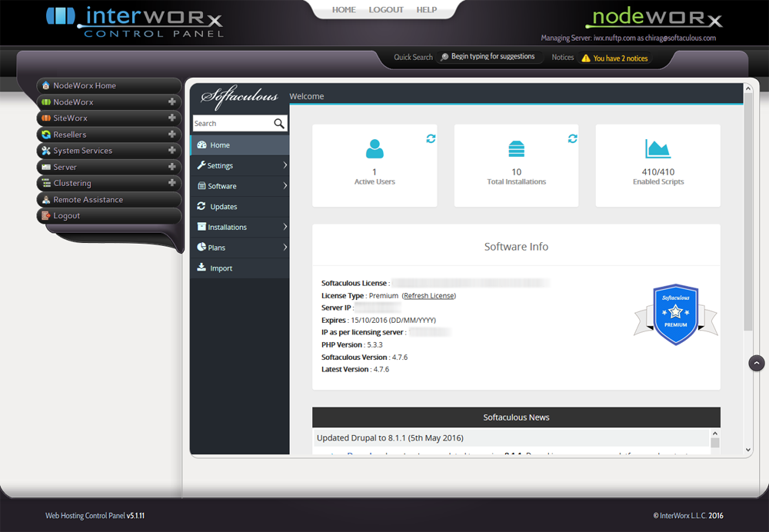The image size is (769, 532).
Task: Open the Remote Assistance menu item
Action: coord(109,200)
